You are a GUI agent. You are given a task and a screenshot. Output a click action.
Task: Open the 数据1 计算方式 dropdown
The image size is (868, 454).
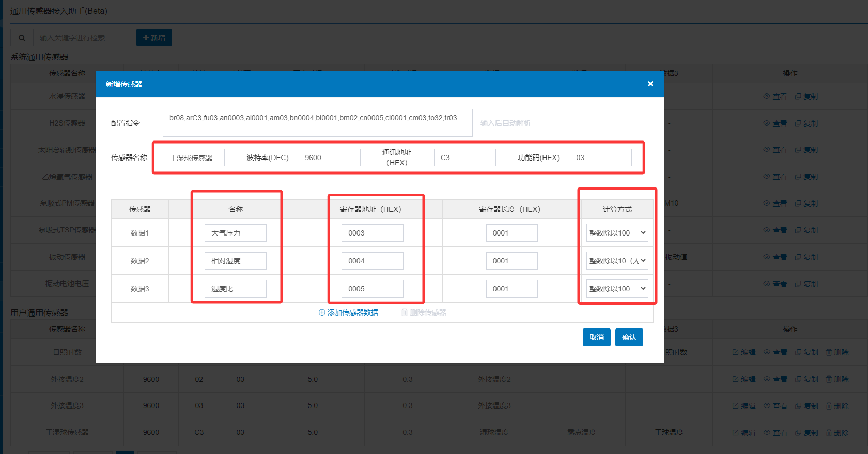click(617, 233)
